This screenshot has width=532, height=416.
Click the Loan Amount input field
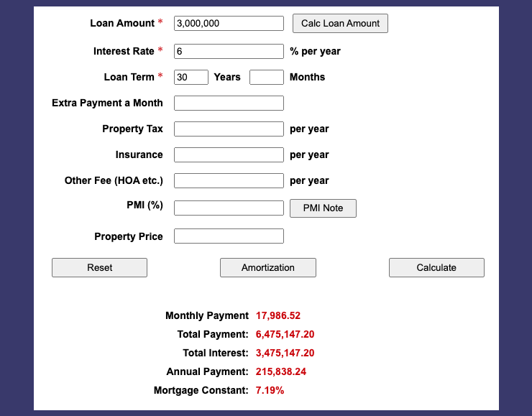(x=229, y=24)
